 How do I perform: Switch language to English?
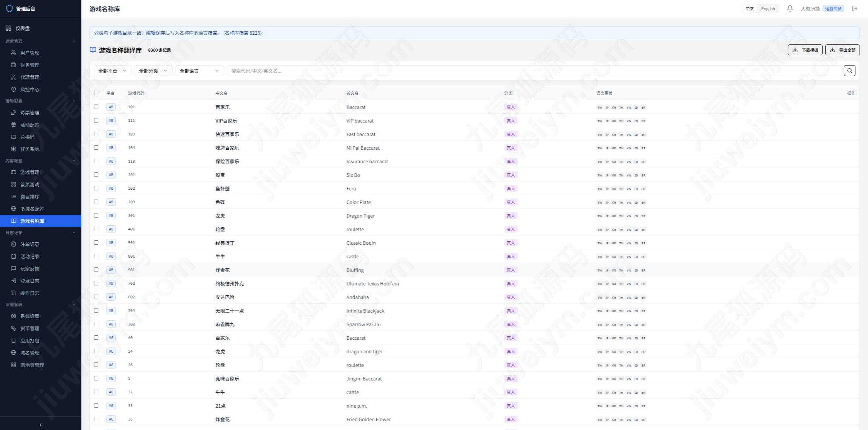pos(768,8)
